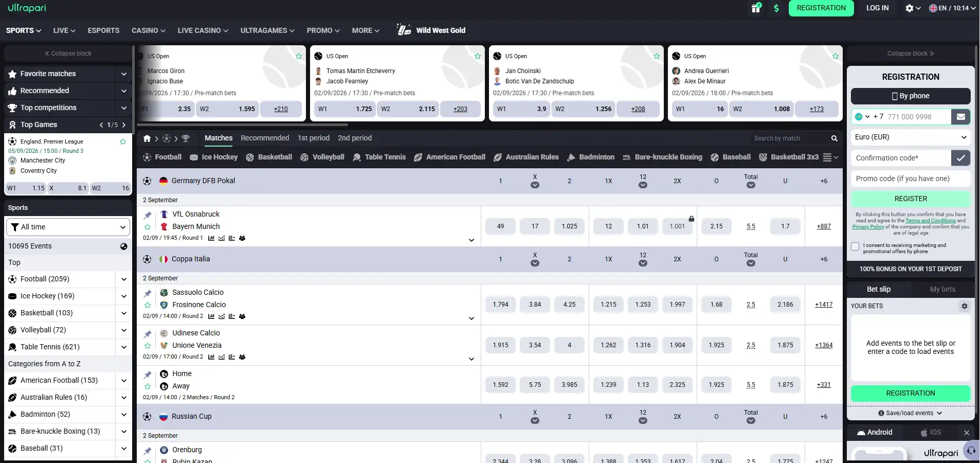Open statistics icon for VfL Osnabruck match

tap(211, 238)
